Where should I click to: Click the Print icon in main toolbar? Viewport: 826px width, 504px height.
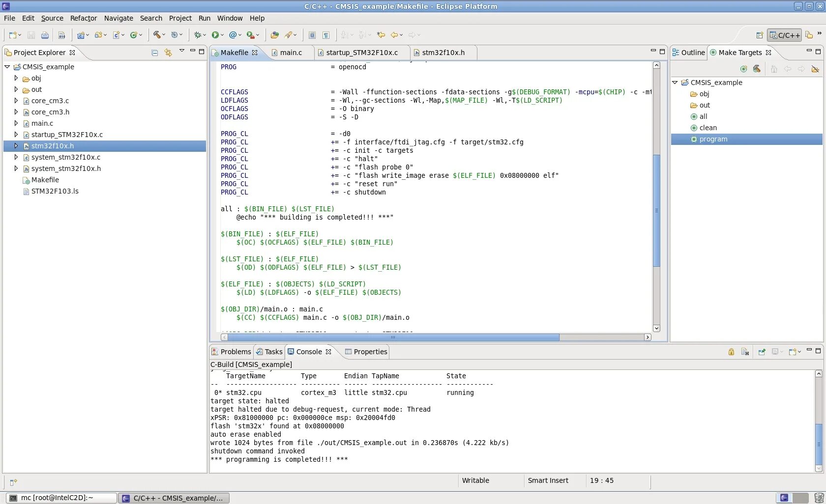tap(45, 35)
